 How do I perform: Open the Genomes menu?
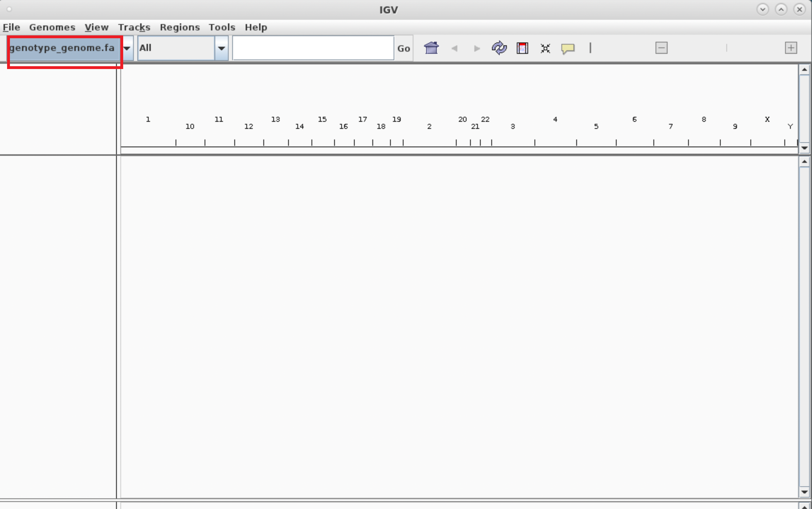(52, 27)
